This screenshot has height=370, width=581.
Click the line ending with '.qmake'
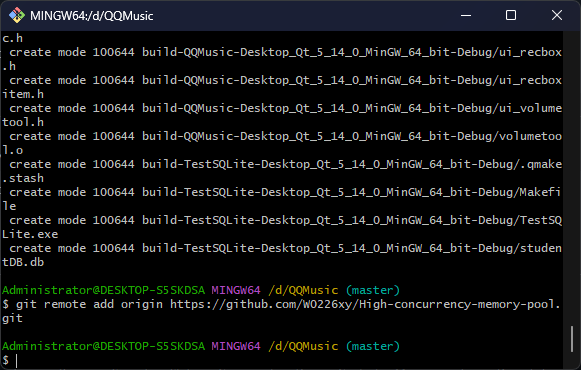(285, 164)
